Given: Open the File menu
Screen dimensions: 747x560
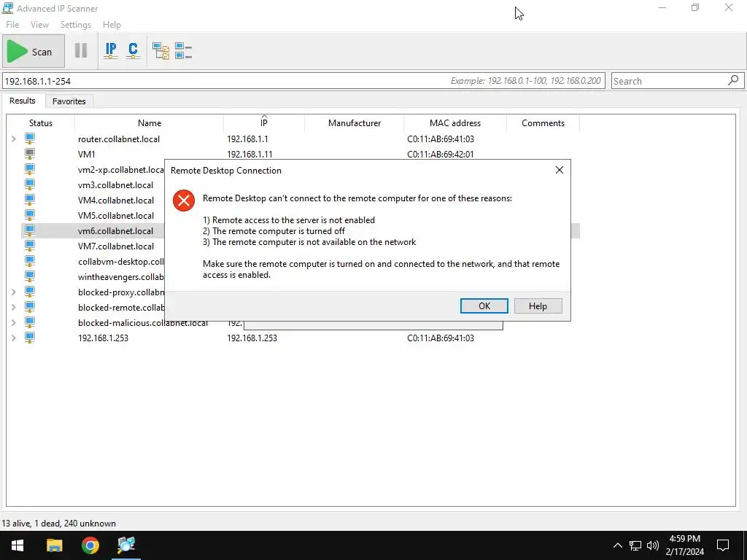Looking at the screenshot, I should coord(12,24).
